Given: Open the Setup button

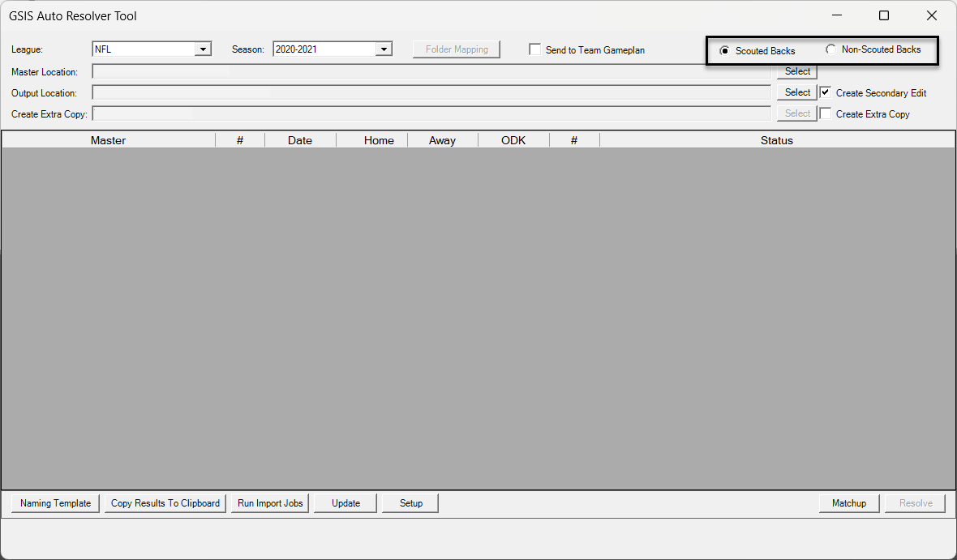Looking at the screenshot, I should pos(410,503).
